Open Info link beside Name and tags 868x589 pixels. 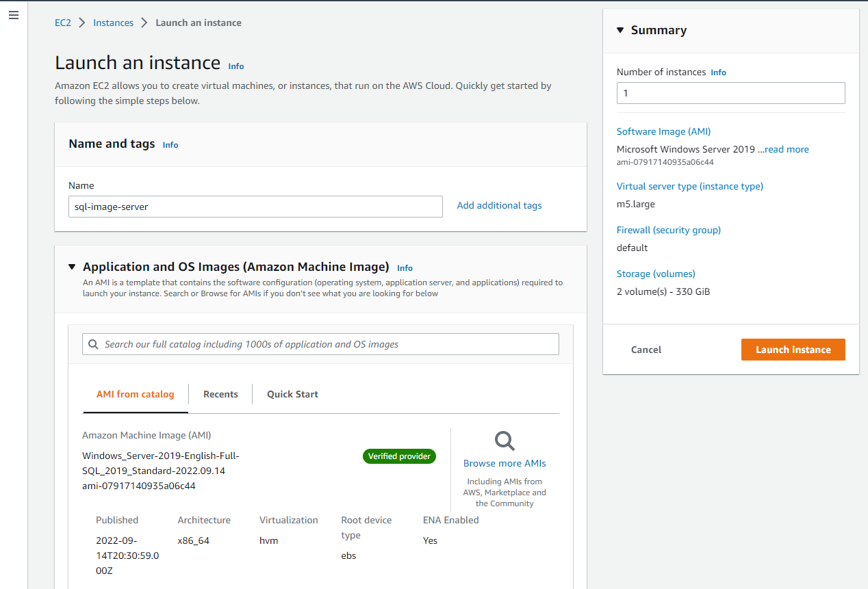[170, 145]
